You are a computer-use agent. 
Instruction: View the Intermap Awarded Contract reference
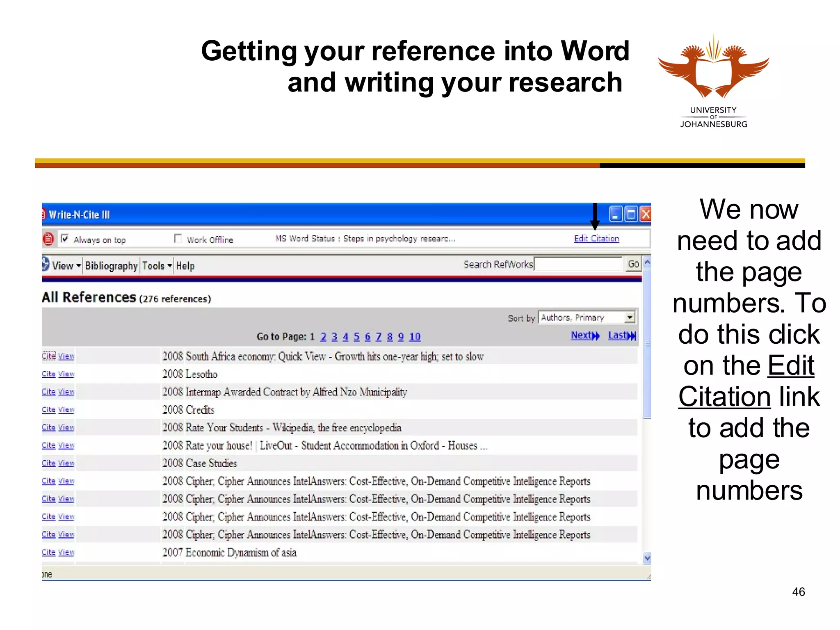coord(66,392)
